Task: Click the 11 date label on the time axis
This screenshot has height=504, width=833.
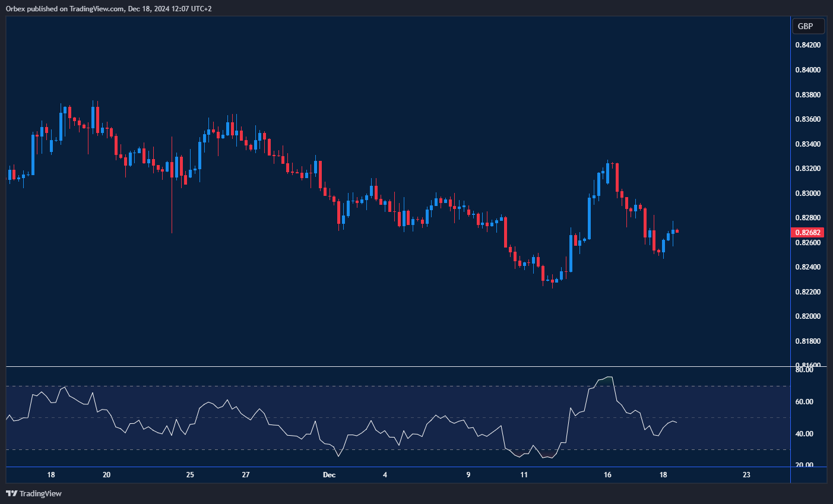Action: (524, 475)
